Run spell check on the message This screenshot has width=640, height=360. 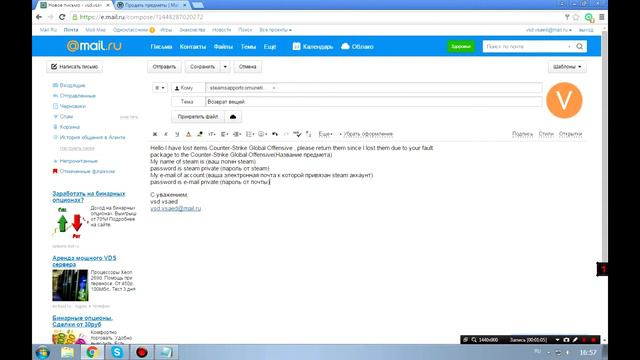(x=297, y=134)
